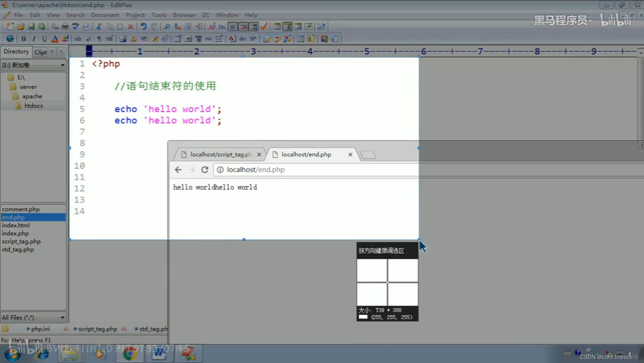Print the document using the printer icon
Viewport: 644px width, 363px height.
[x=65, y=27]
